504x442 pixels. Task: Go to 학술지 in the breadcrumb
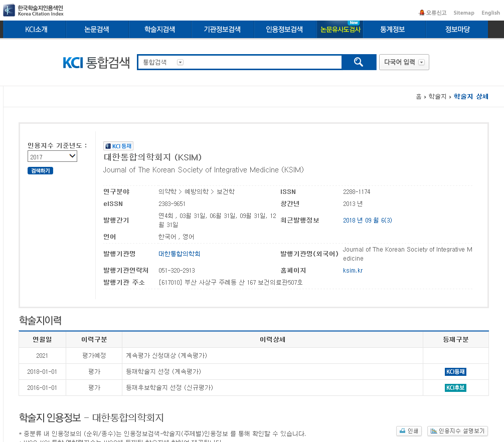pyautogui.click(x=437, y=96)
